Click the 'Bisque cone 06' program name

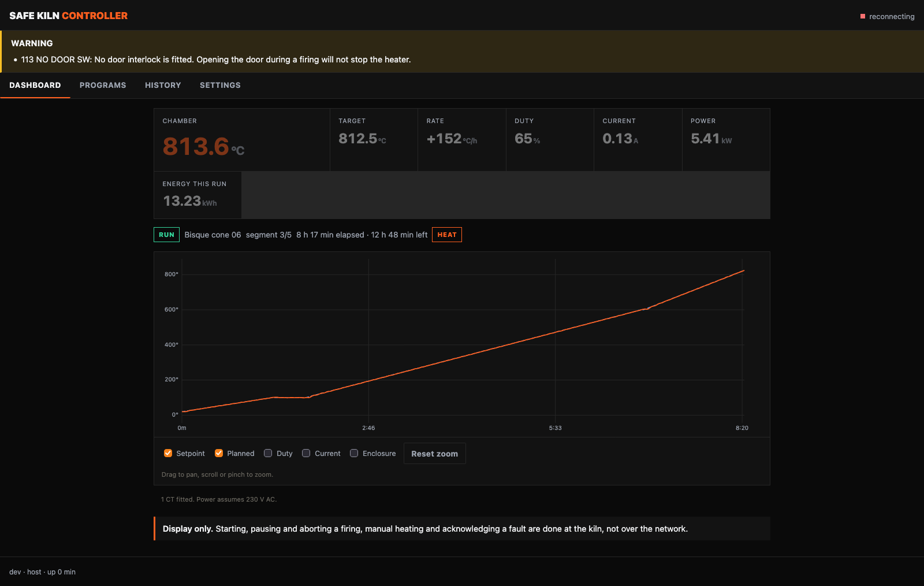213,235
